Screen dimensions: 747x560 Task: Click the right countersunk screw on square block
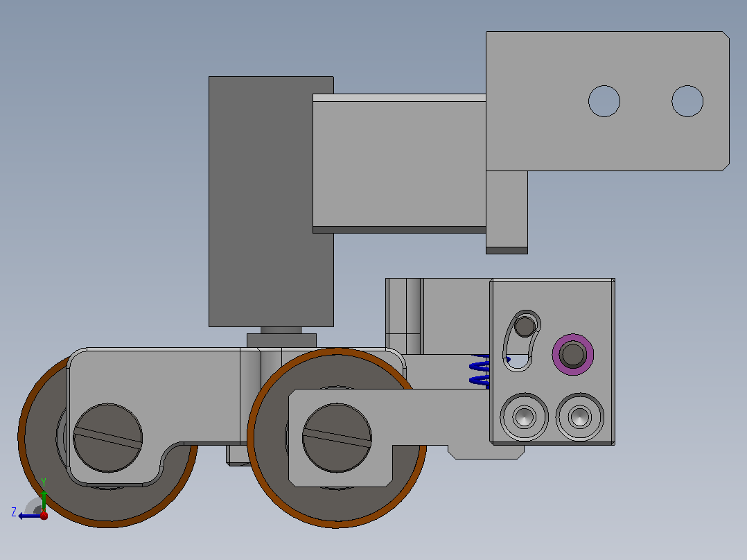pyautogui.click(x=580, y=417)
